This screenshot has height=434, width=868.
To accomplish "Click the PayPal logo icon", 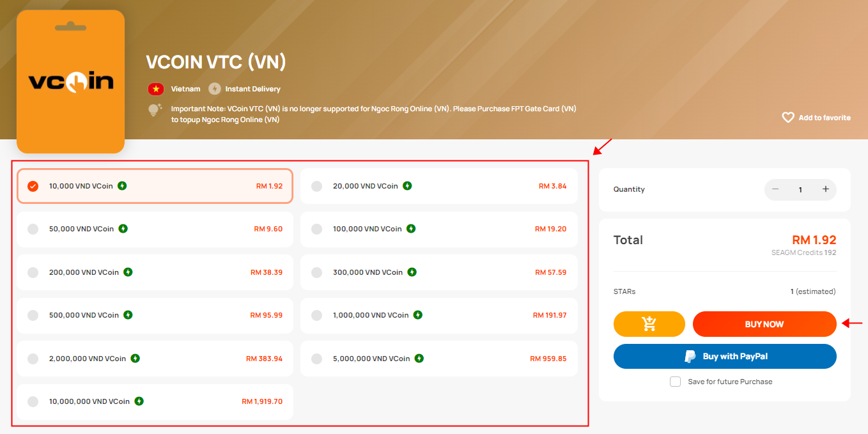I will pos(690,357).
